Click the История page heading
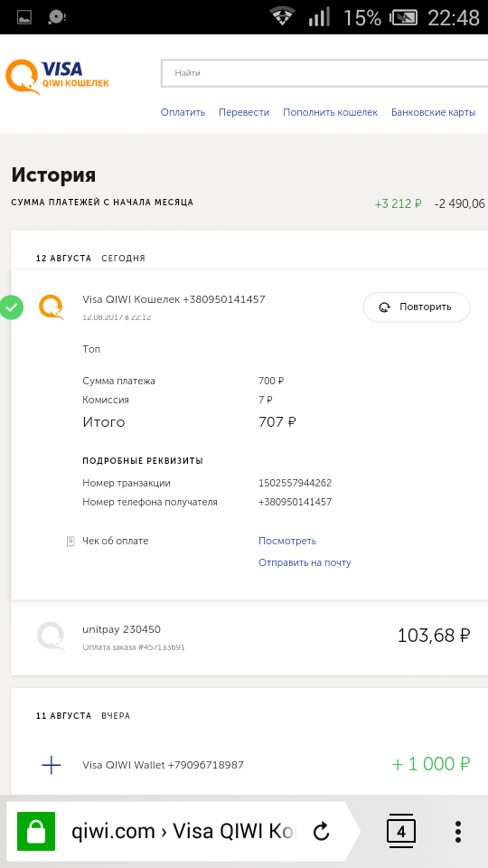Image resolution: width=488 pixels, height=868 pixels. 53,175
